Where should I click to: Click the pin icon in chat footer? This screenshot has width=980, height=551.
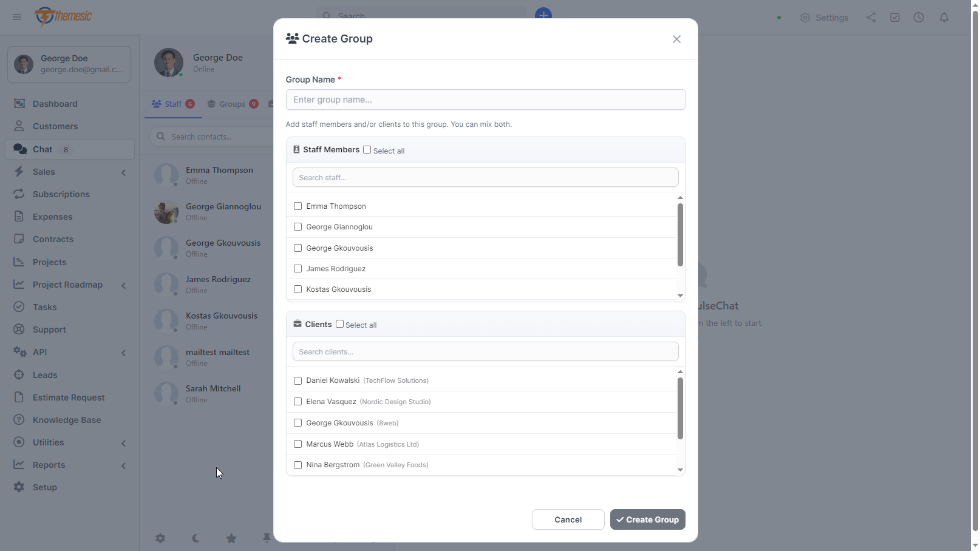coord(267,538)
